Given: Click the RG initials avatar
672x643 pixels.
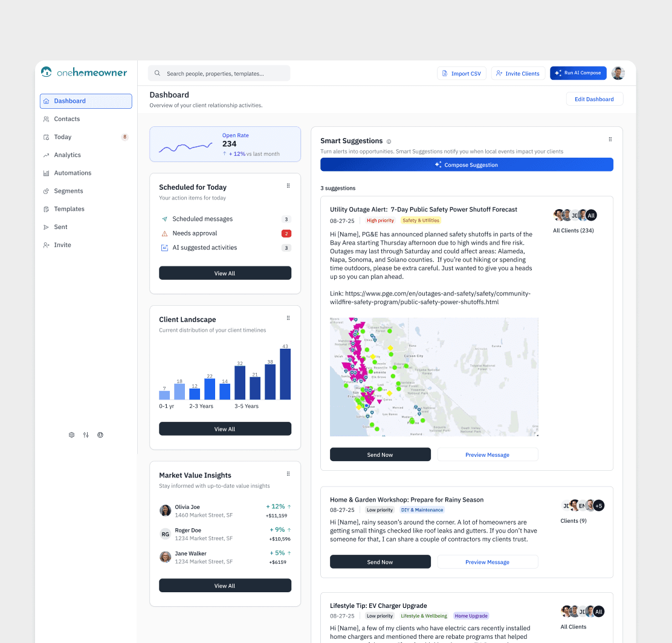Looking at the screenshot, I should point(165,534).
